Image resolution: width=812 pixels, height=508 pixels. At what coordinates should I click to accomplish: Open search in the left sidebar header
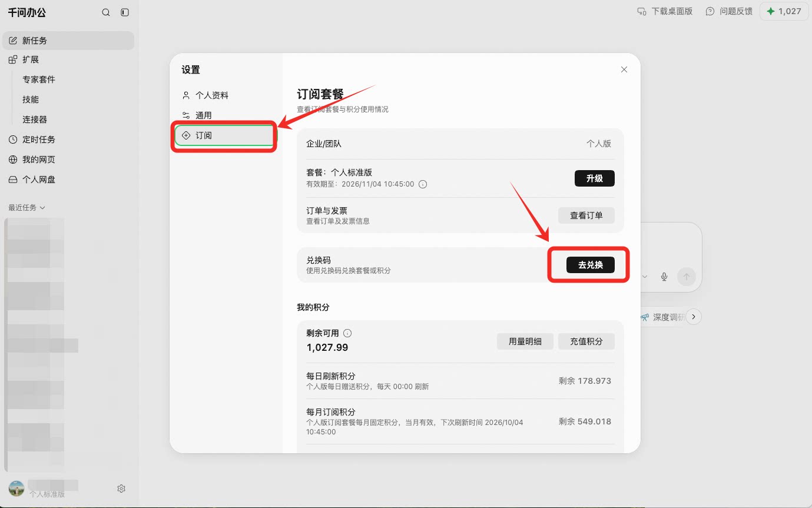click(106, 12)
